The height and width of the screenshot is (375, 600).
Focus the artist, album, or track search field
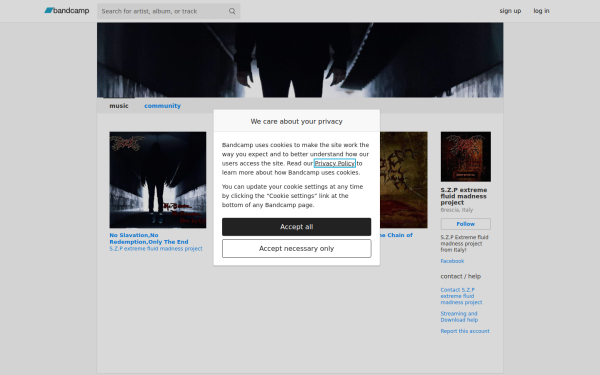(168, 11)
